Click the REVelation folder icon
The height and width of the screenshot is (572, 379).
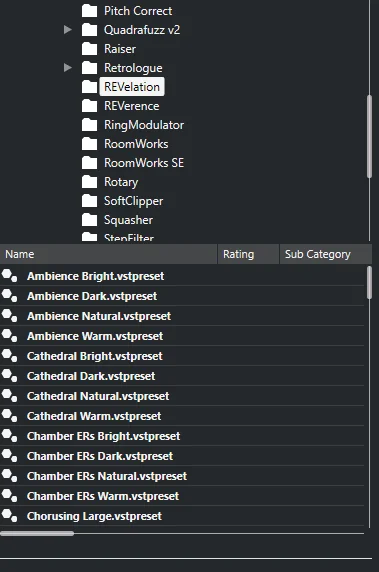[x=89, y=87]
